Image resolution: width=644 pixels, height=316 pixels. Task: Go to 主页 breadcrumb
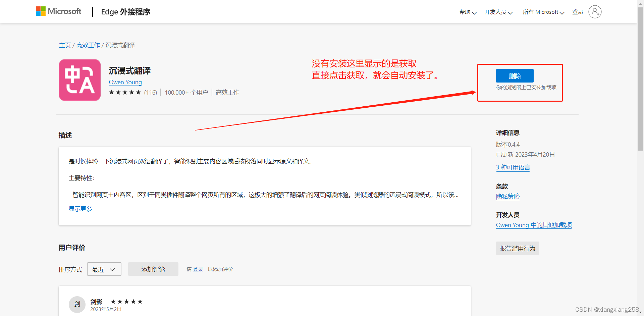[x=65, y=45]
